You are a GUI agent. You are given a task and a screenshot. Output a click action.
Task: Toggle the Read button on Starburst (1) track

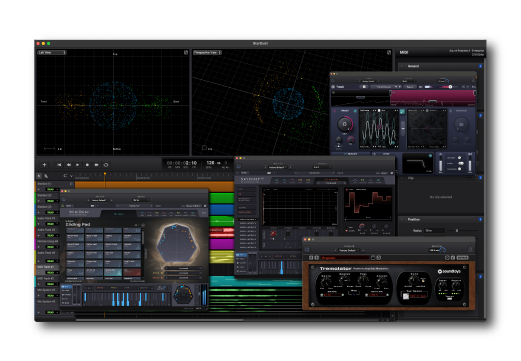tap(50, 189)
